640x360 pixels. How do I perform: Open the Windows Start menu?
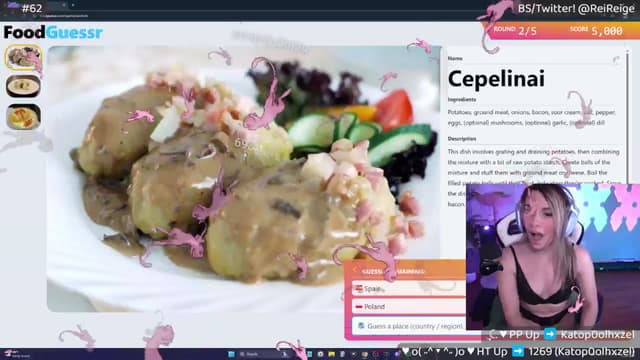[x=231, y=354]
